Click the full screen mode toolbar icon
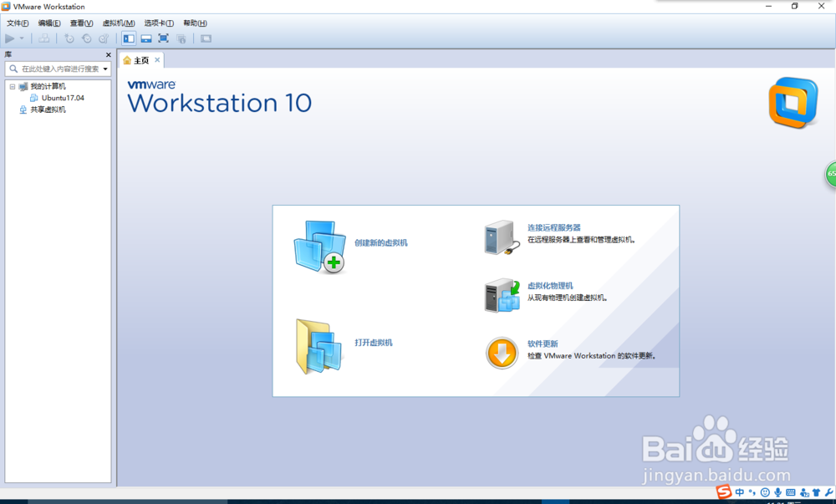This screenshot has width=836, height=504. pyautogui.click(x=164, y=38)
